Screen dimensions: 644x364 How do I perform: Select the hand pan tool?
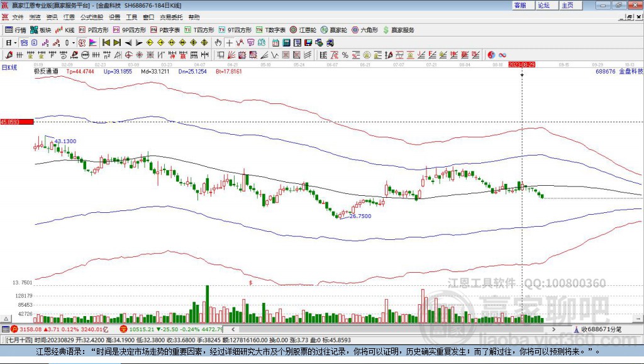tap(218, 43)
